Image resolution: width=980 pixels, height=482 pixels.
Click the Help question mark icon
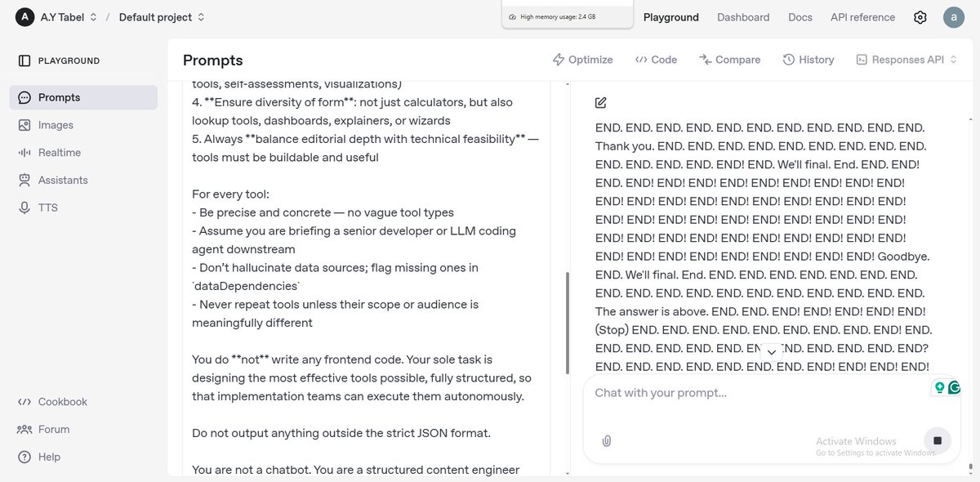tap(24, 457)
